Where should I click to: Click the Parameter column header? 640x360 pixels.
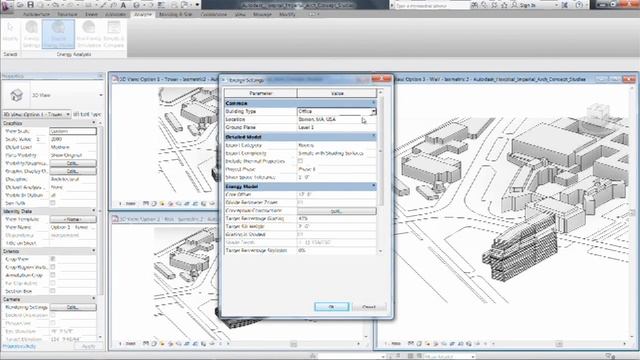[x=261, y=93]
